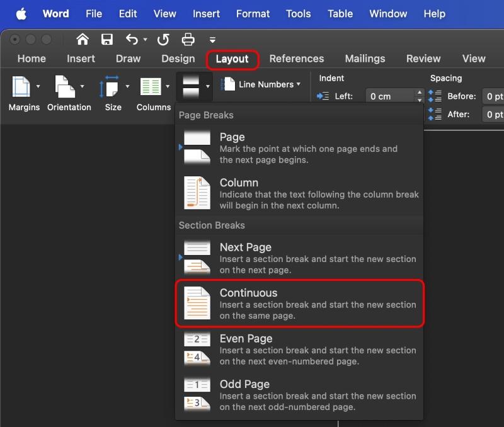The width and height of the screenshot is (504, 427).
Task: Click the Margins icon
Action: [x=21, y=86]
